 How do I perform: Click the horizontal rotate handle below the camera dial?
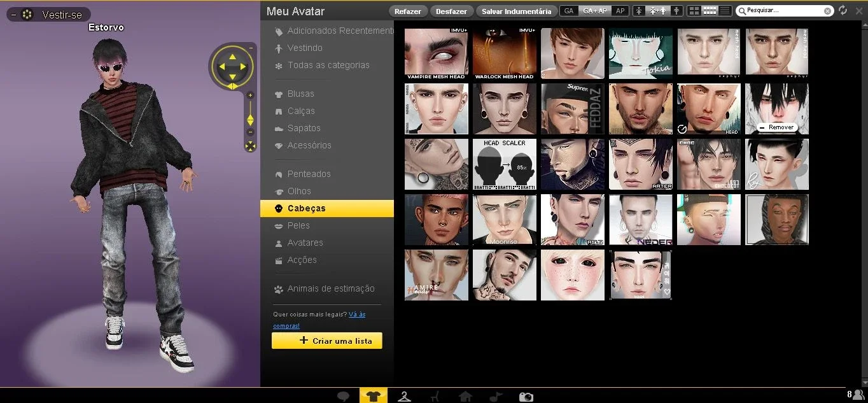tap(232, 86)
